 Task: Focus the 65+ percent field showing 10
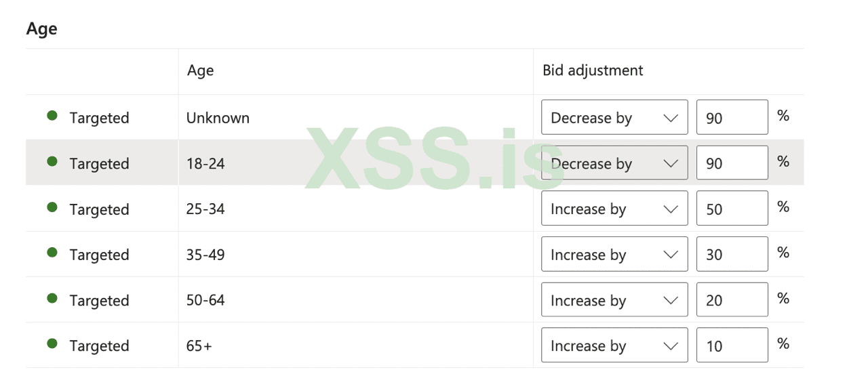732,345
